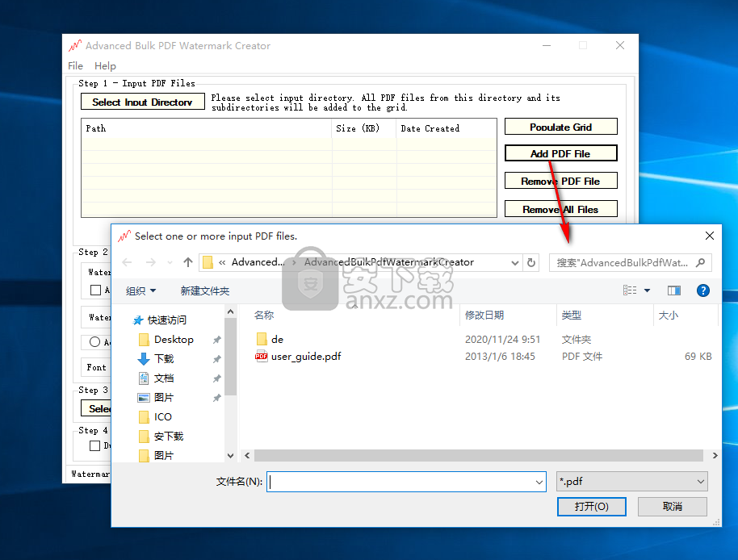Viewport: 738px width, 560px height.
Task: Close the Advanced Bulk PDF Watermark Creator window
Action: coord(620,45)
